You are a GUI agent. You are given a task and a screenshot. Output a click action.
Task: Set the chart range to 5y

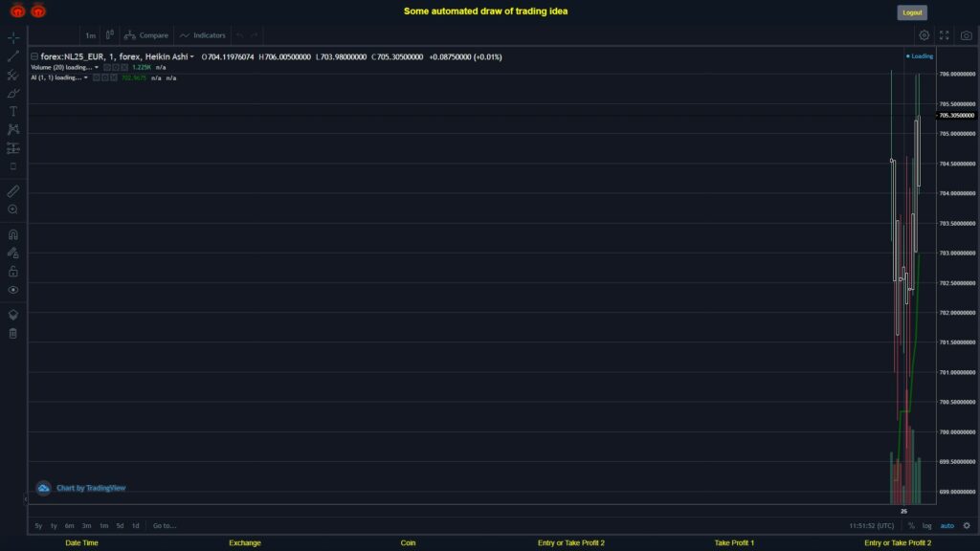[38, 526]
